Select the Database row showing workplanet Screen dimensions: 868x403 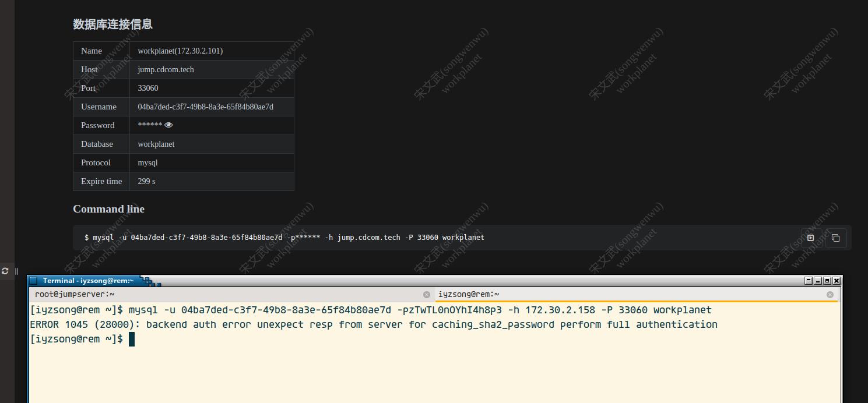(x=156, y=144)
